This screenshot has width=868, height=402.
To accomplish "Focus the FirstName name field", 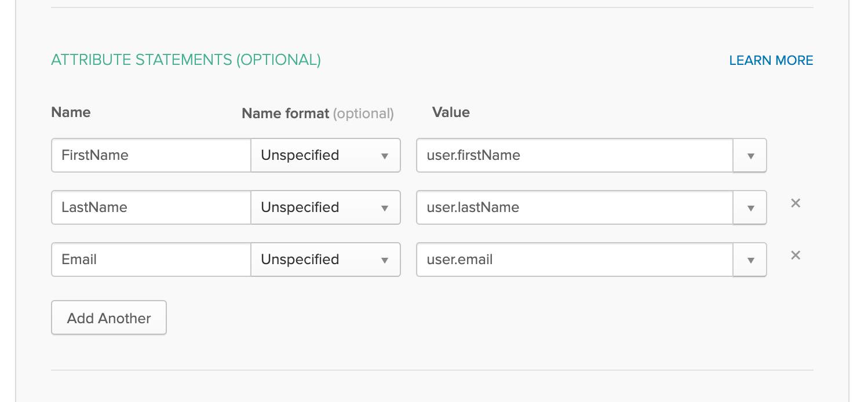I will pos(151,155).
